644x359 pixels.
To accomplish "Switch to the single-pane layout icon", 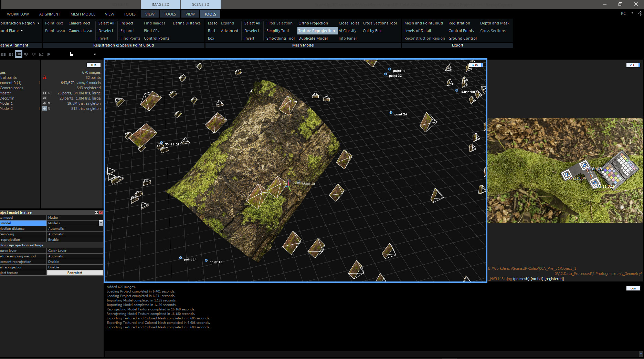I will pos(18,54).
